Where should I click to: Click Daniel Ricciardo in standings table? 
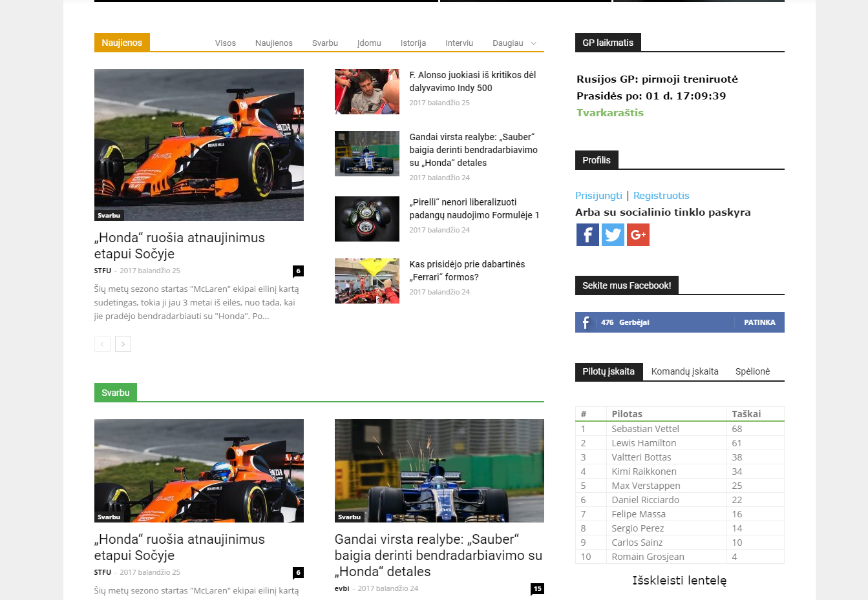[646, 500]
